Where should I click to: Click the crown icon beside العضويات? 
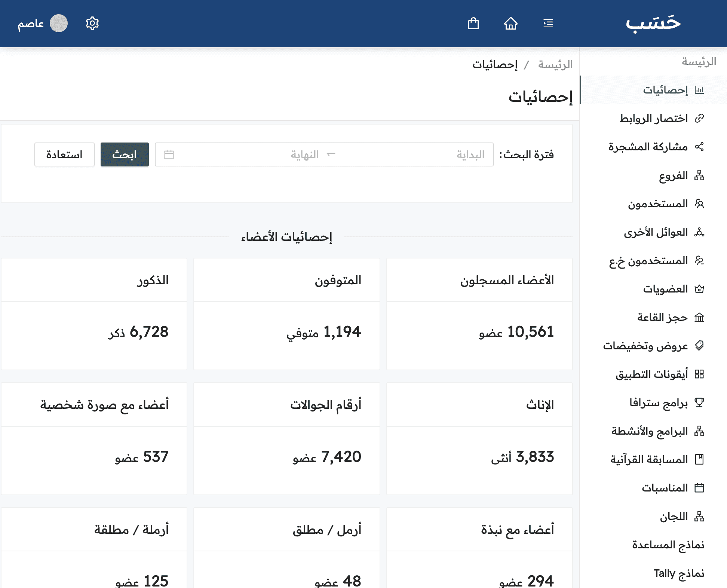click(699, 289)
